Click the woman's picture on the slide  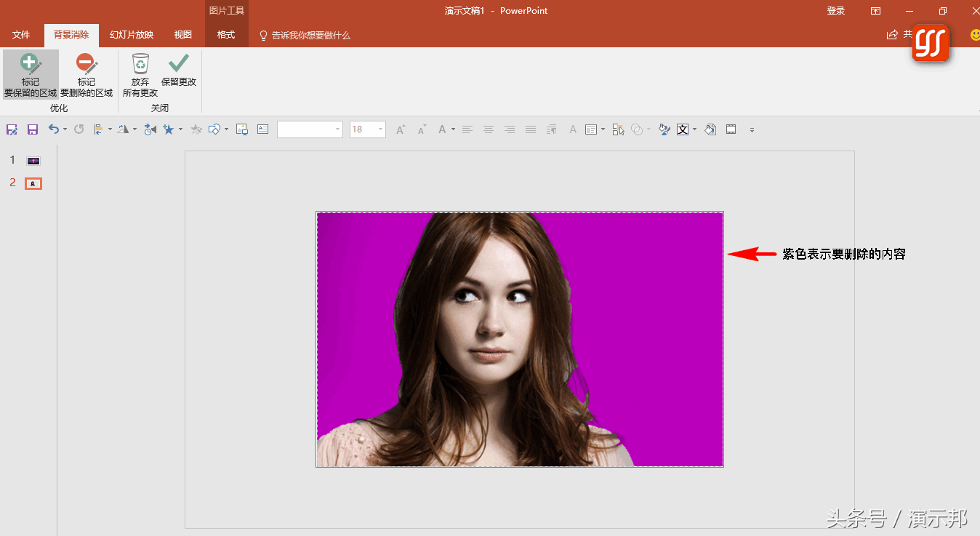coord(520,339)
